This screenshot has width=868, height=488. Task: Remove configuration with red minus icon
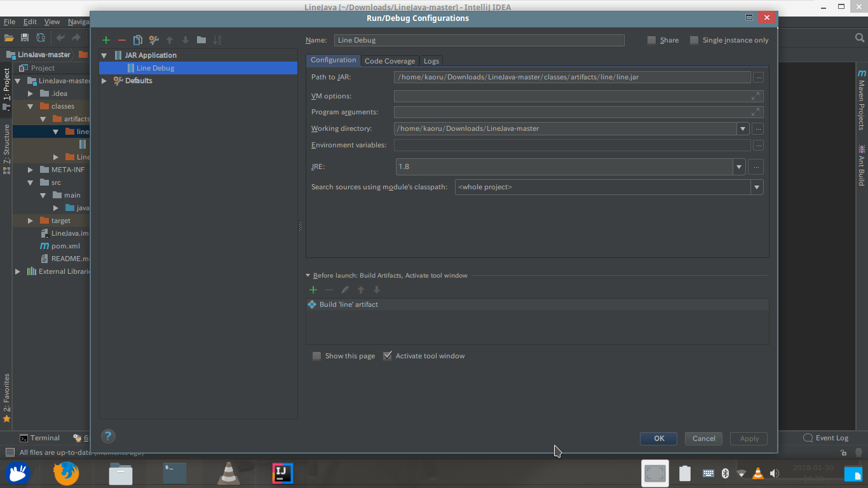point(122,40)
